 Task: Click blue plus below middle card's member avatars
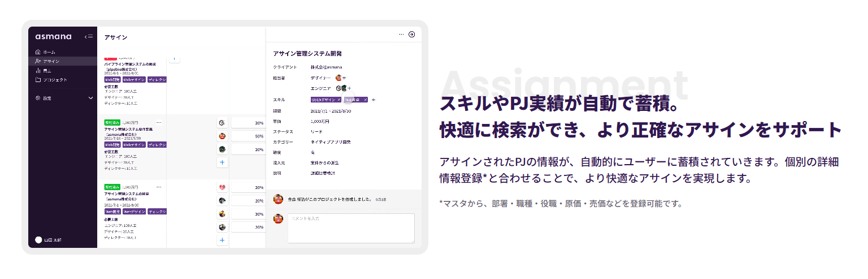[222, 162]
